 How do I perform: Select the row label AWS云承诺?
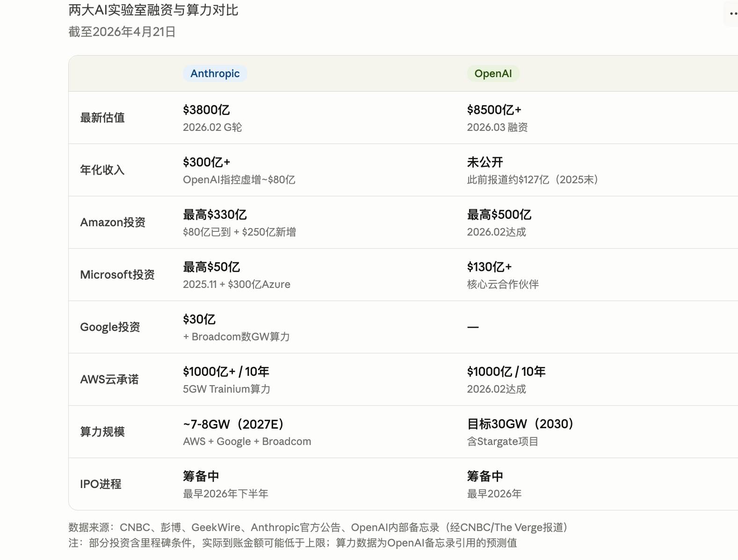109,380
